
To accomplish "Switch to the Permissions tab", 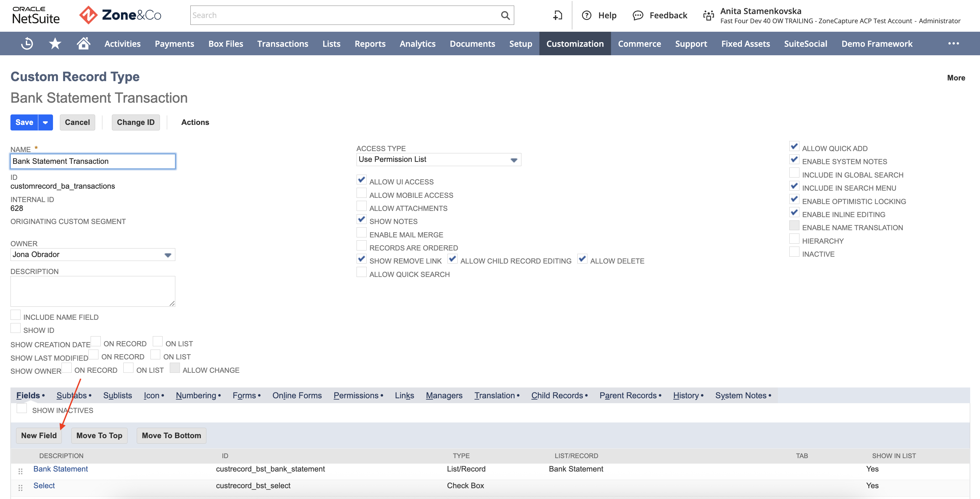I will (x=356, y=396).
